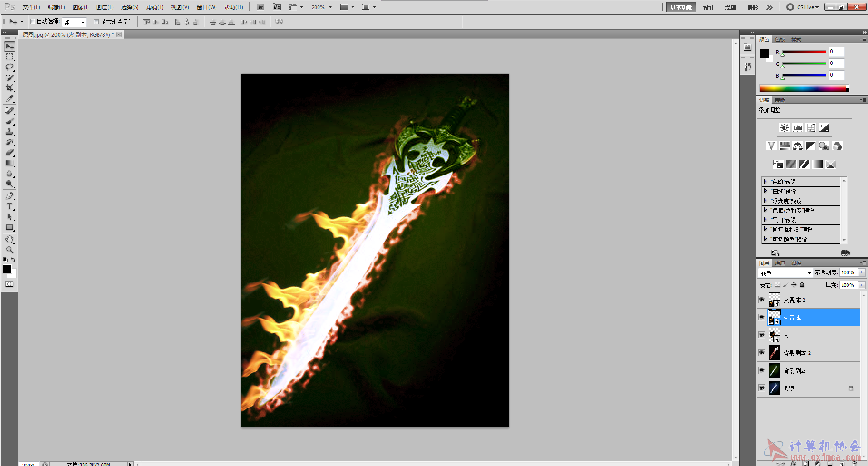Expand the "曝光度"预设 list
868x466 pixels.
coord(765,200)
